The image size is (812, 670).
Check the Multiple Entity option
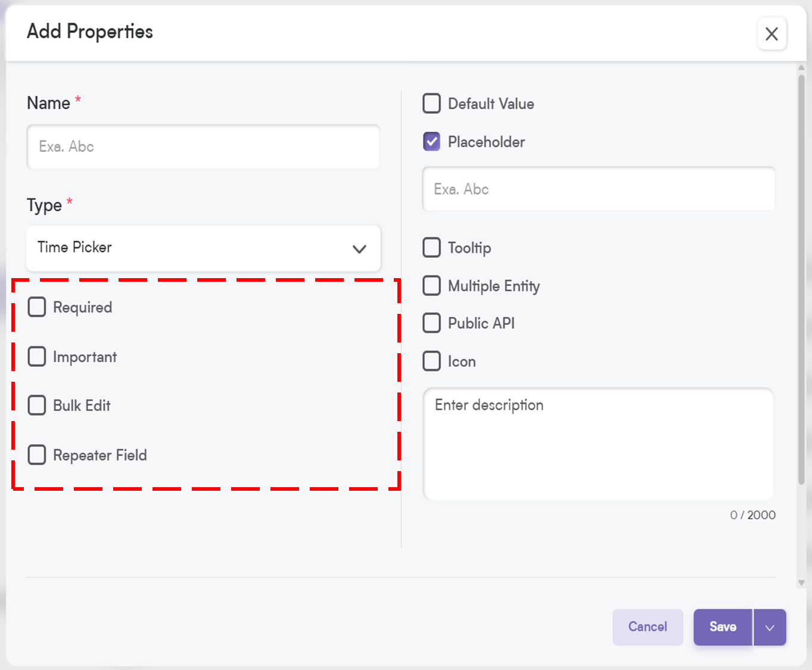(432, 286)
